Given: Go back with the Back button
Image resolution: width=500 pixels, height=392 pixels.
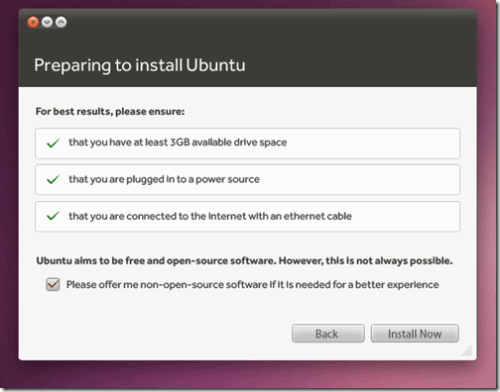Looking at the screenshot, I should tap(328, 333).
